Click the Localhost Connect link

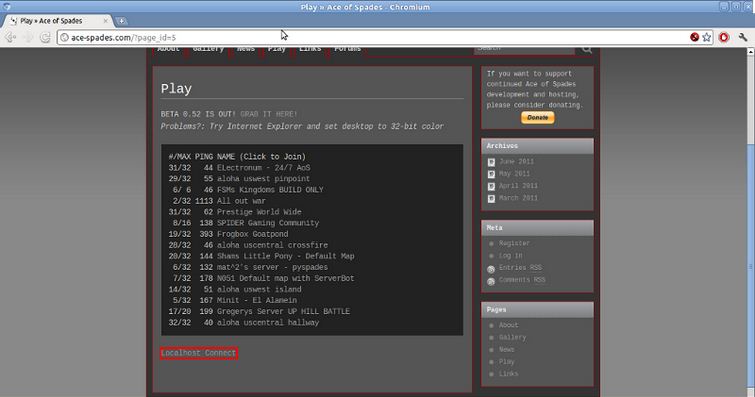(198, 353)
